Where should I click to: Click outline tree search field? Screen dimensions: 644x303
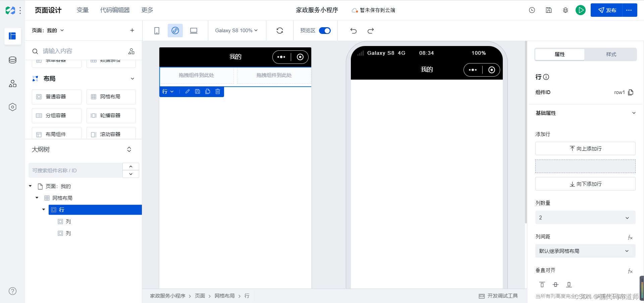75,170
